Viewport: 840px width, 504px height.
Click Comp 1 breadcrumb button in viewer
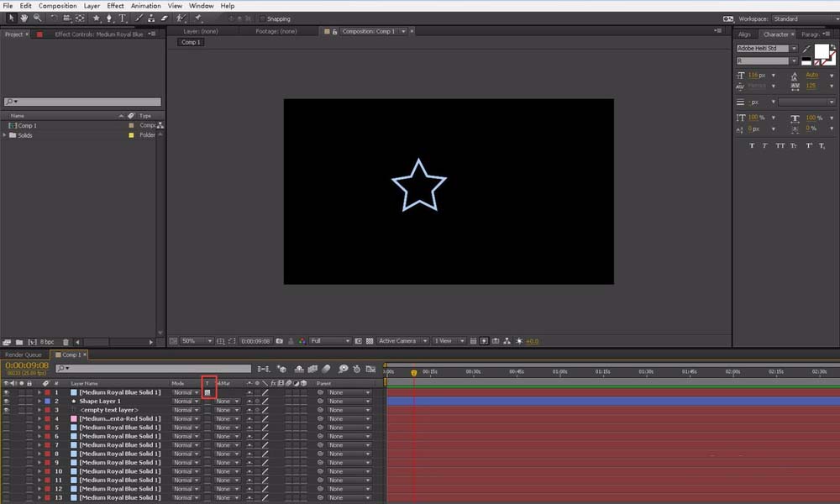point(190,42)
